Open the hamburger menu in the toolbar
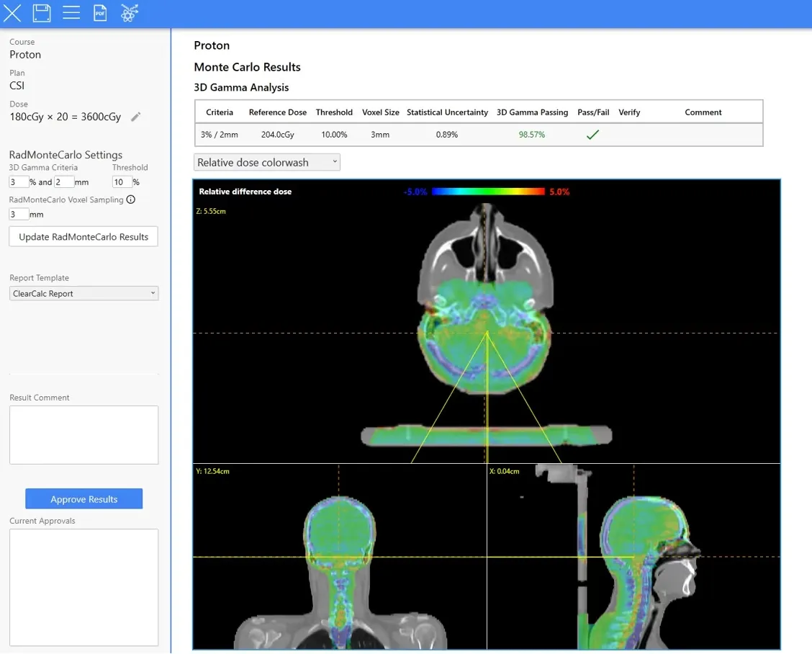The width and height of the screenshot is (812, 654). (71, 12)
